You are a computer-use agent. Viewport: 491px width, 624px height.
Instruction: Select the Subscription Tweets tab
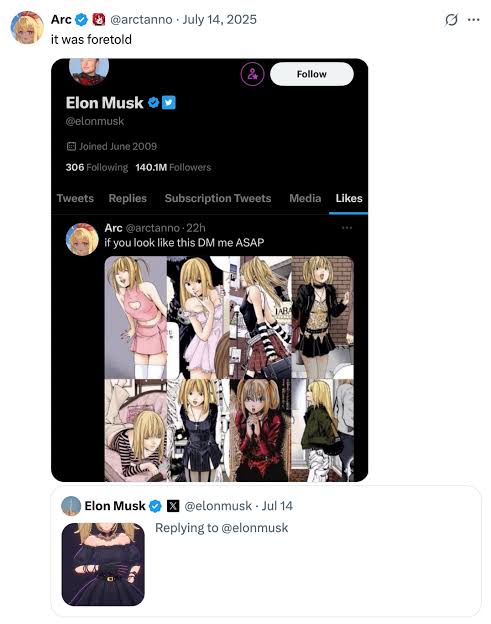pyautogui.click(x=218, y=198)
